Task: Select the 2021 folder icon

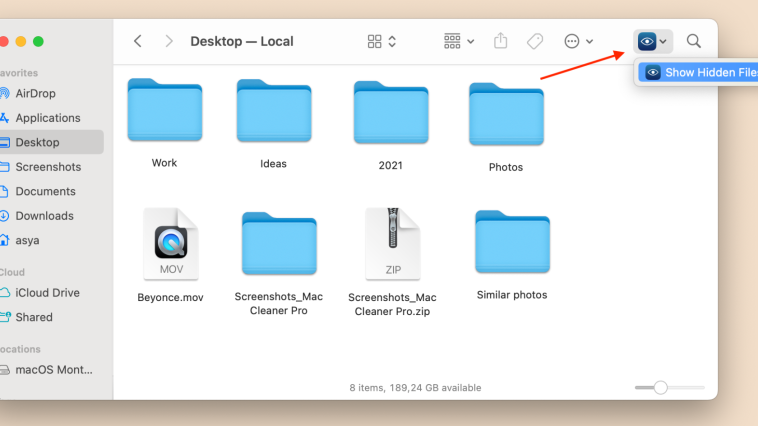Action: (x=391, y=112)
